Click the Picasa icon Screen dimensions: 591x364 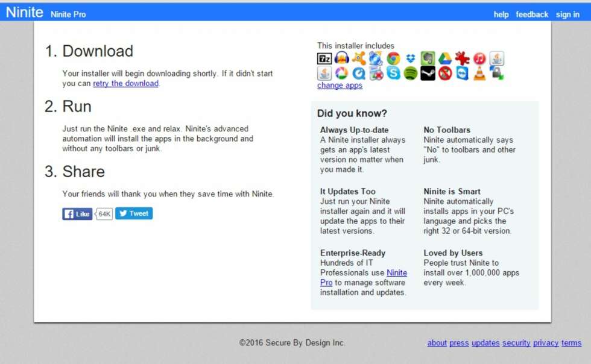click(x=341, y=73)
